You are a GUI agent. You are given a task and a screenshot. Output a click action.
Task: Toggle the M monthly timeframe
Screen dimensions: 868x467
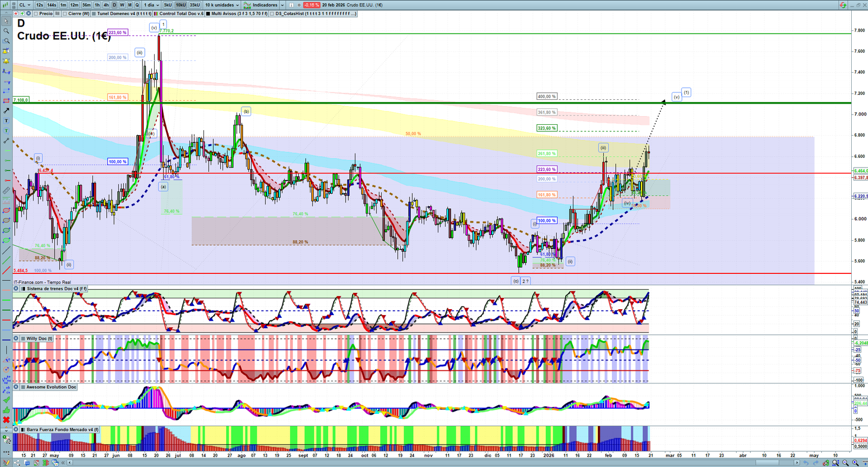[x=130, y=5]
